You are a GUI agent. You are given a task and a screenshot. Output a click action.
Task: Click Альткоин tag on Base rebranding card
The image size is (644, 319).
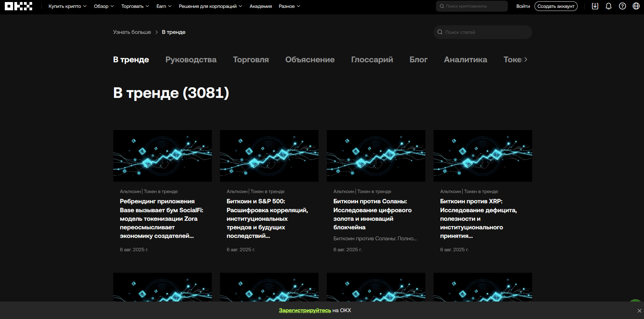click(130, 192)
